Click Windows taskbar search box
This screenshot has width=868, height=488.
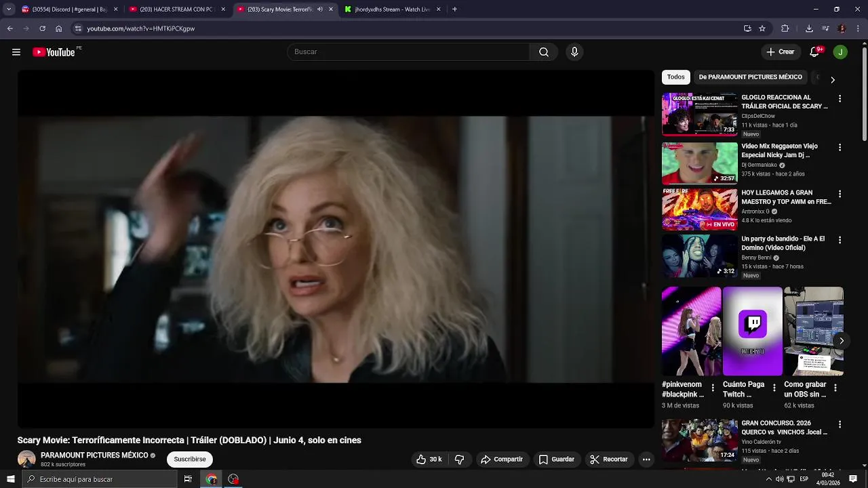click(x=100, y=479)
